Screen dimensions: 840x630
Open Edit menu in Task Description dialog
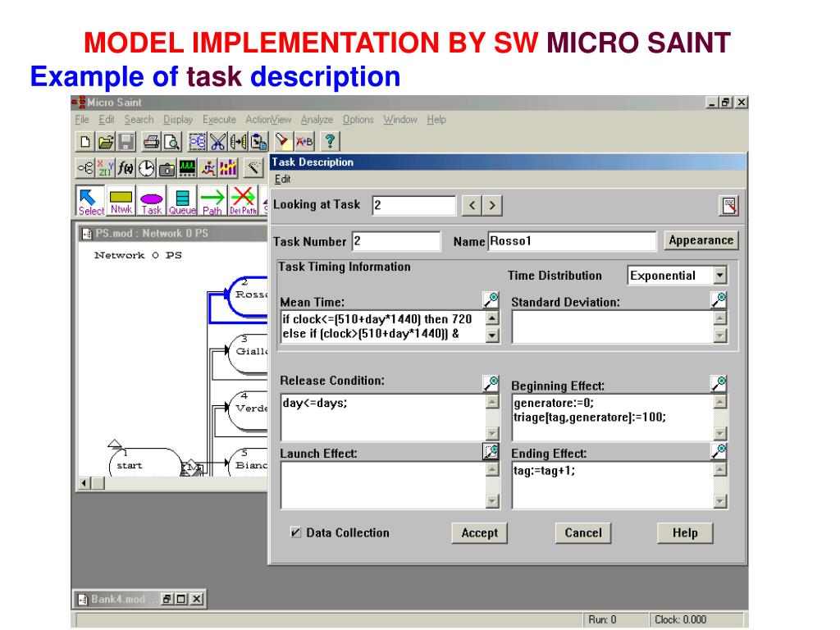282,180
